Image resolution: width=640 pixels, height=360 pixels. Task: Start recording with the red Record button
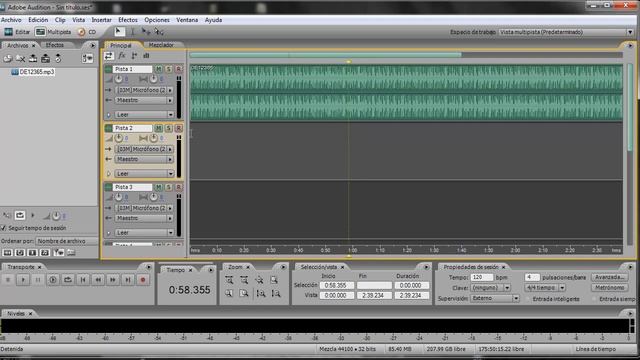click(143, 280)
